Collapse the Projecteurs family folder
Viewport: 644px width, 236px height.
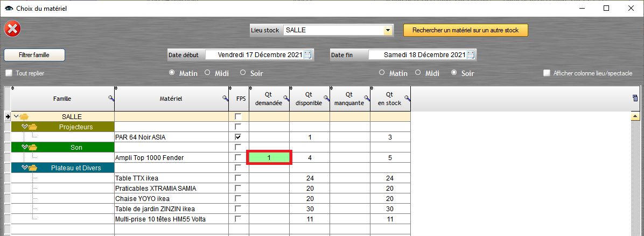[24, 127]
